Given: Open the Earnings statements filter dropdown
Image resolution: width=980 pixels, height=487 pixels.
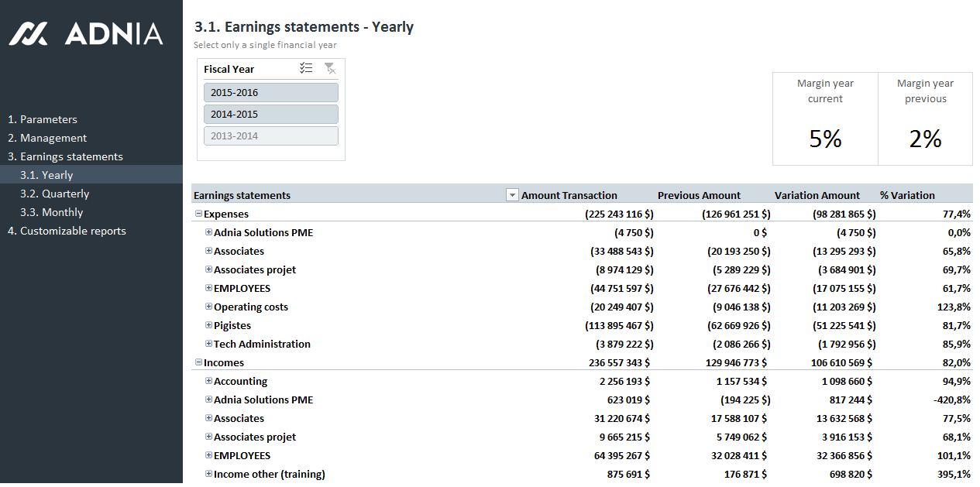Looking at the screenshot, I should 511,196.
